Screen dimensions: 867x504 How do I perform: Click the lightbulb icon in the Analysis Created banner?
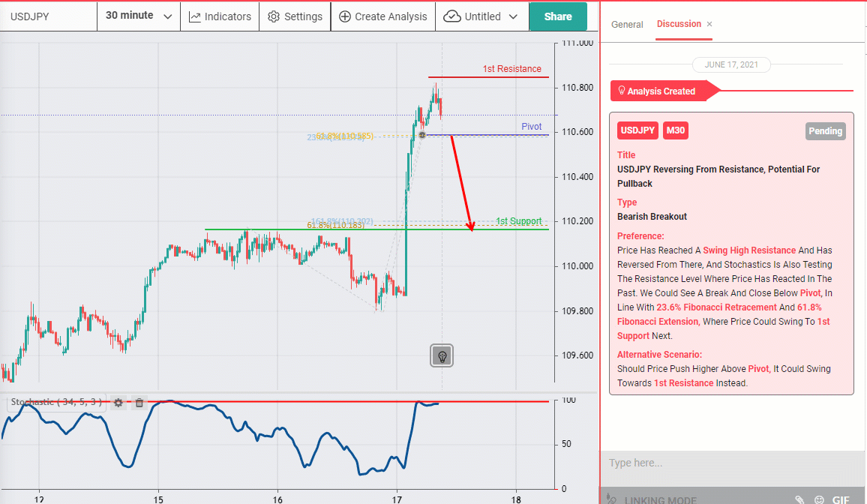tap(621, 91)
